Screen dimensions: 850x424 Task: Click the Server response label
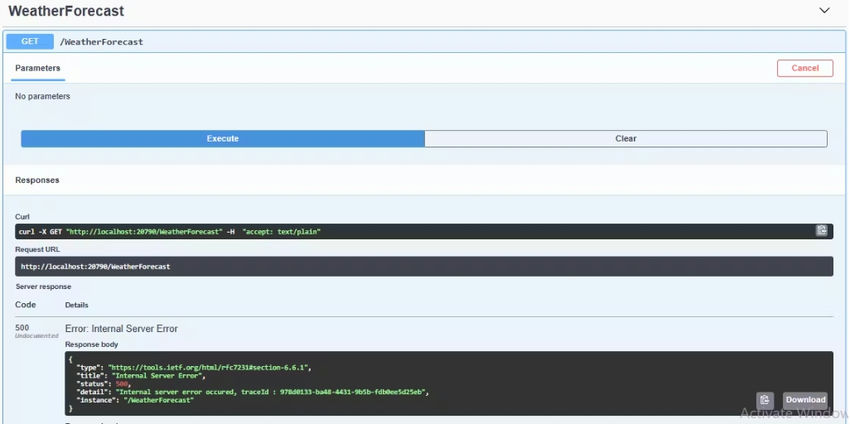click(x=43, y=286)
